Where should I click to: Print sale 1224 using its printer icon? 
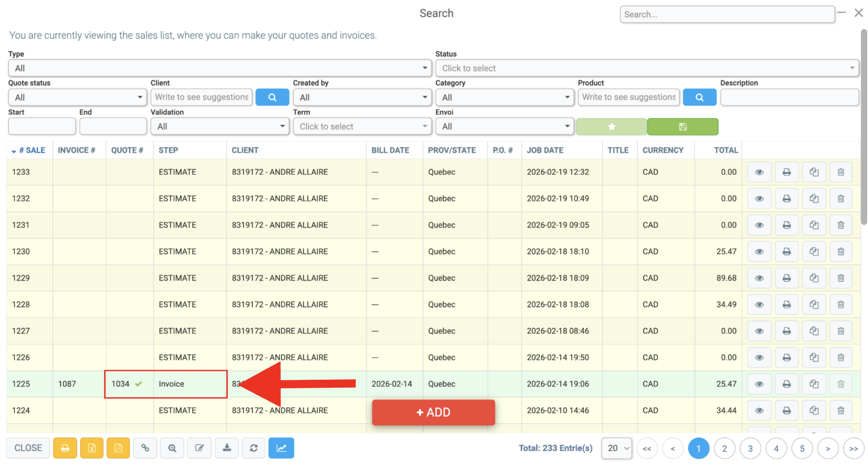[x=786, y=410]
